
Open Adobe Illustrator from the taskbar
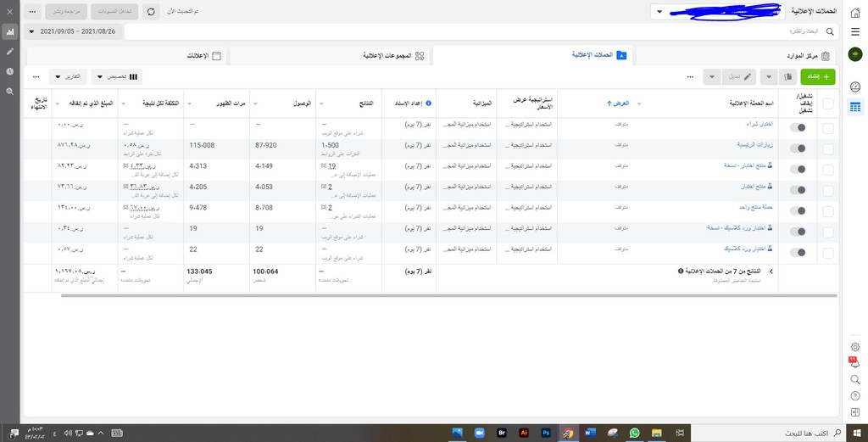click(x=524, y=434)
